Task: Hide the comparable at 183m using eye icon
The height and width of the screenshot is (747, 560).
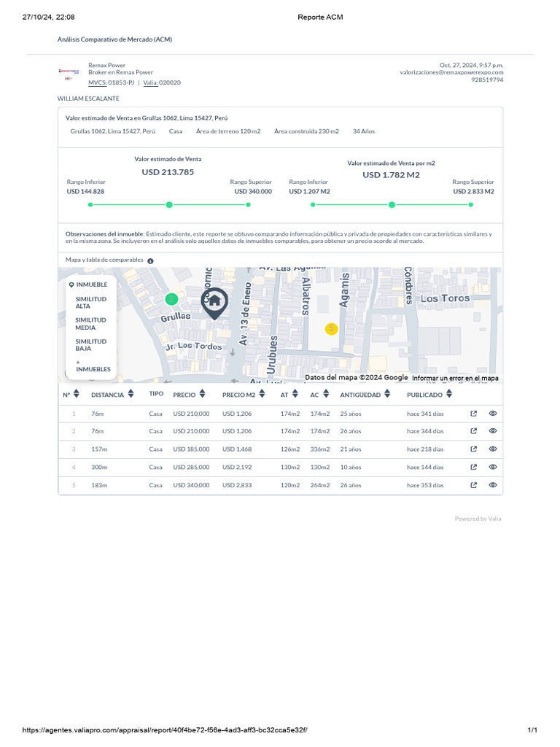Action: (x=493, y=485)
